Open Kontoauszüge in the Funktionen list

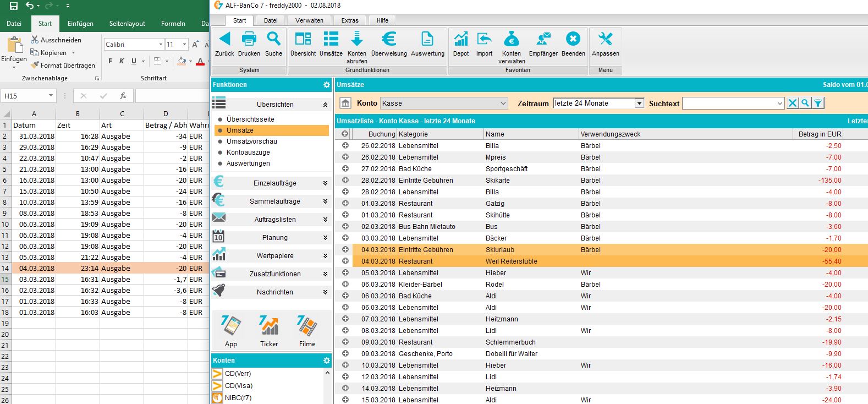click(248, 152)
